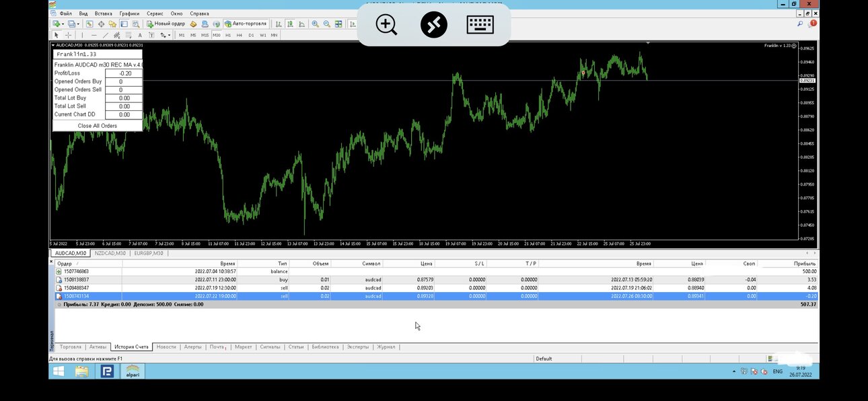Click the remote session arrows icon
The image size is (868, 401).
pos(433,25)
